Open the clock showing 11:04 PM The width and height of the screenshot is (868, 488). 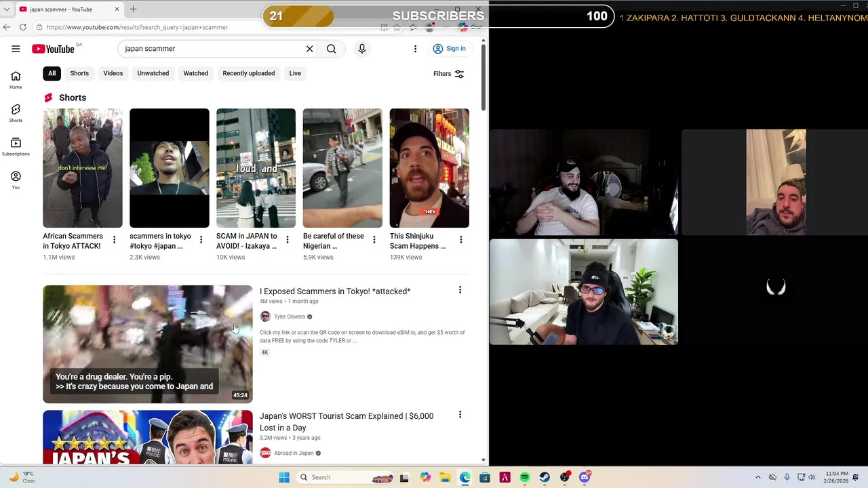(x=837, y=477)
